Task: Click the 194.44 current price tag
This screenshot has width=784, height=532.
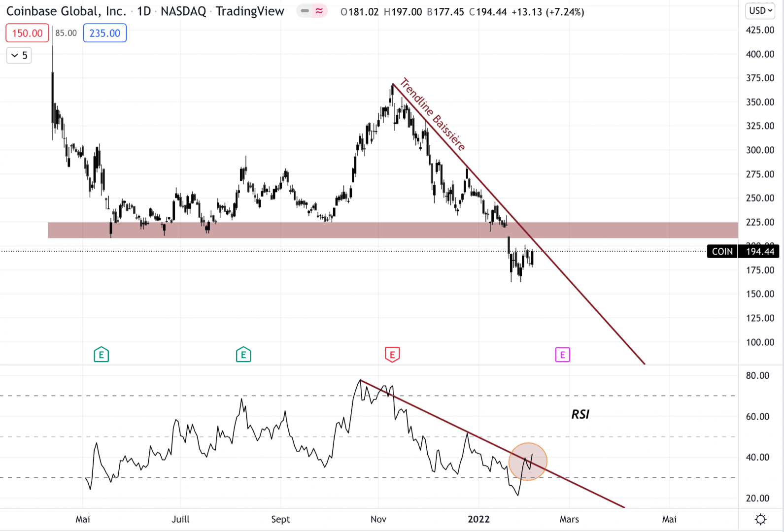Action: click(760, 252)
